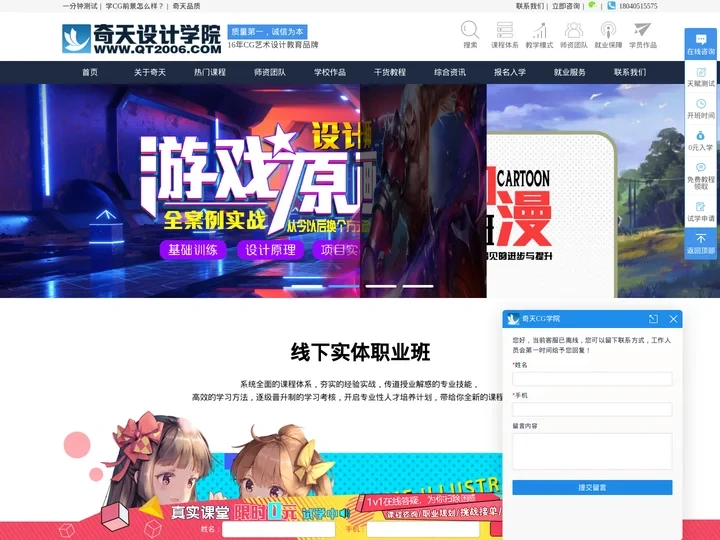This screenshot has height=540, width=720.
Task: Open 联系我们 in the navigation bar
Action: point(630,72)
